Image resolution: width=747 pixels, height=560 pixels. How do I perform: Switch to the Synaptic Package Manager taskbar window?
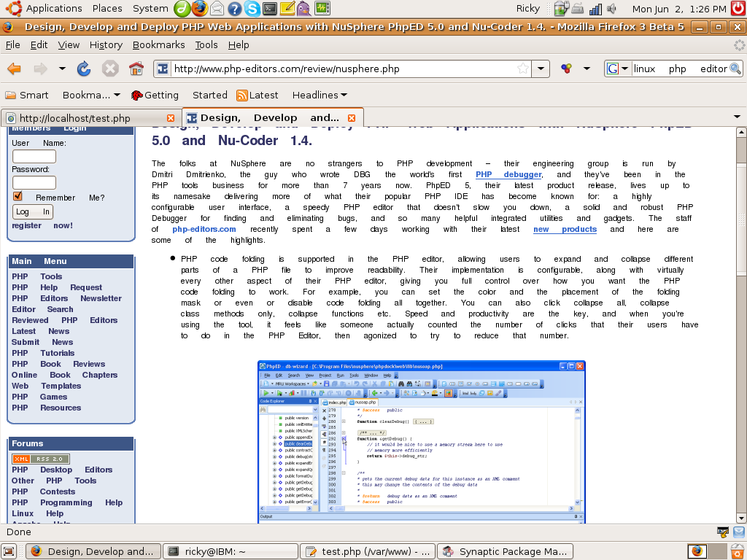click(505, 551)
